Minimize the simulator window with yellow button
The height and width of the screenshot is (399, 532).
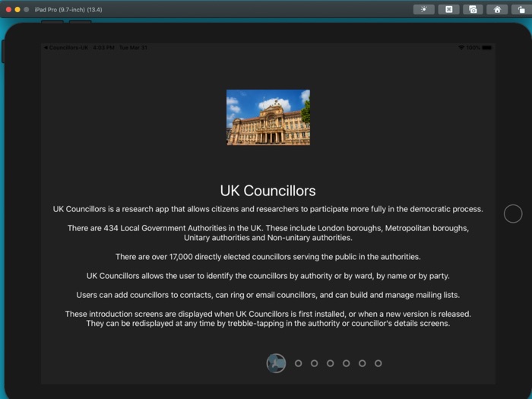[x=17, y=9]
